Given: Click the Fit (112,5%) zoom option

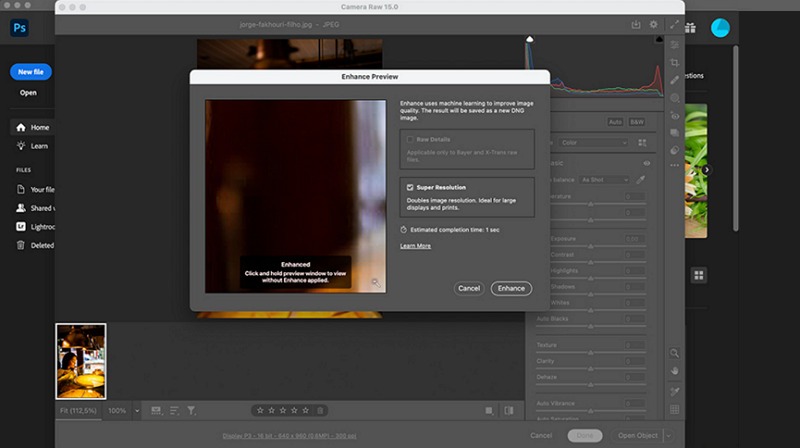Looking at the screenshot, I should click(78, 411).
